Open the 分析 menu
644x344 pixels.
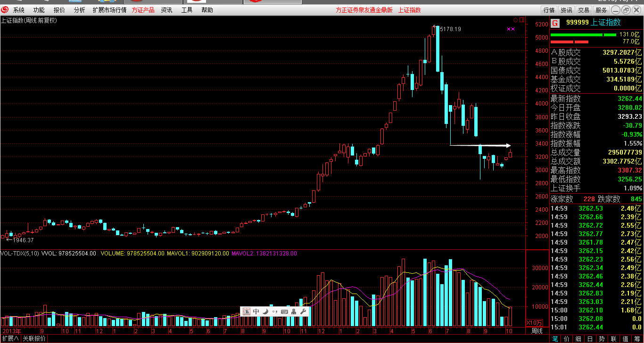tap(80, 10)
